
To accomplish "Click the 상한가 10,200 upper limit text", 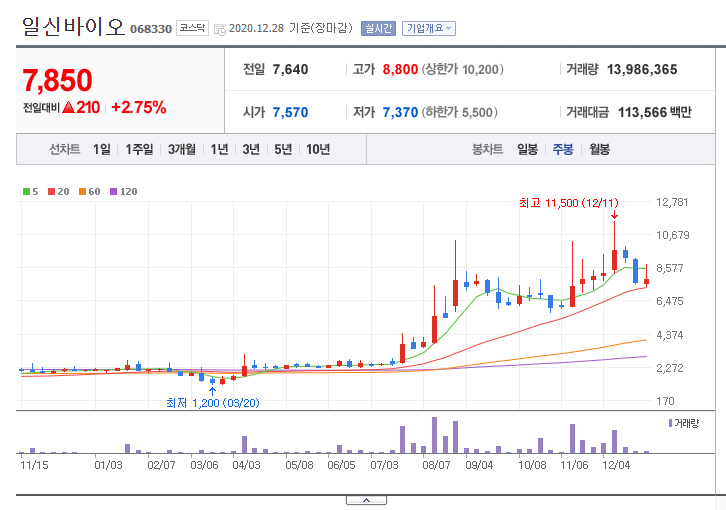I will [462, 69].
